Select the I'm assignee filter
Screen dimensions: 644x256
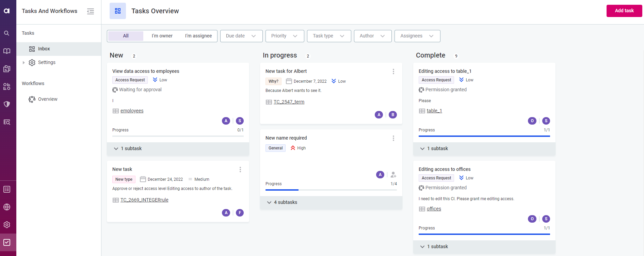[x=198, y=36]
